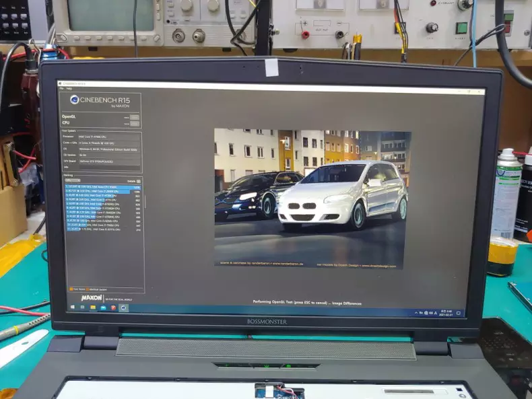Open the notification center icon

coord(459,314)
